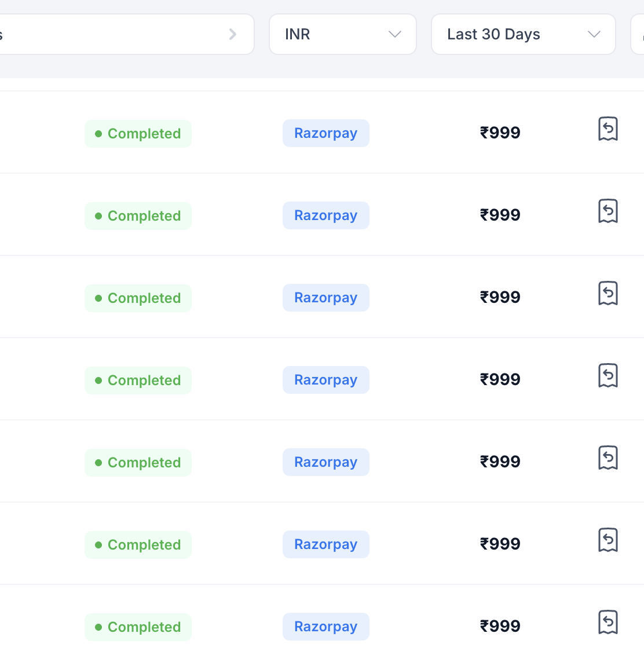Click the ₹999 amount in the first row

500,133
